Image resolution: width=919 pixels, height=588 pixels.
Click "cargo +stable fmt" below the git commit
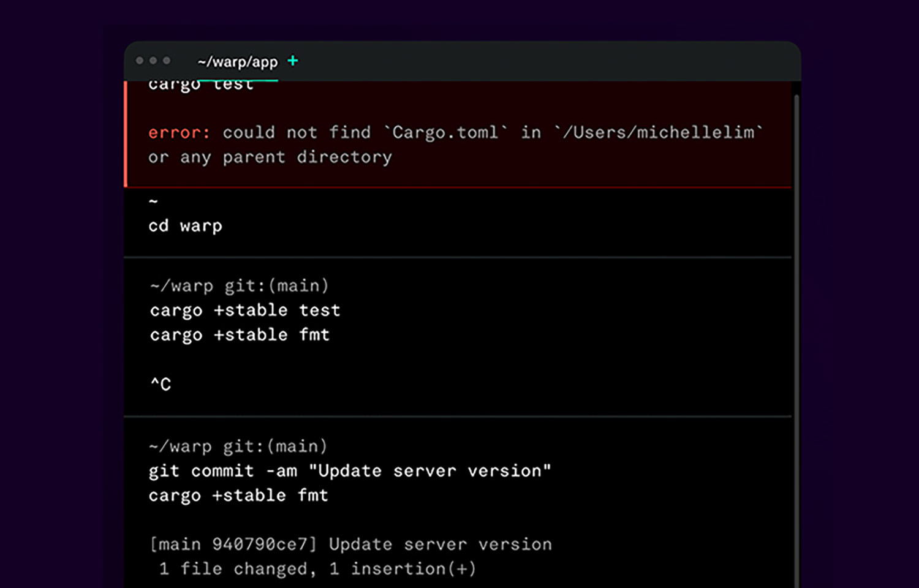click(x=238, y=496)
